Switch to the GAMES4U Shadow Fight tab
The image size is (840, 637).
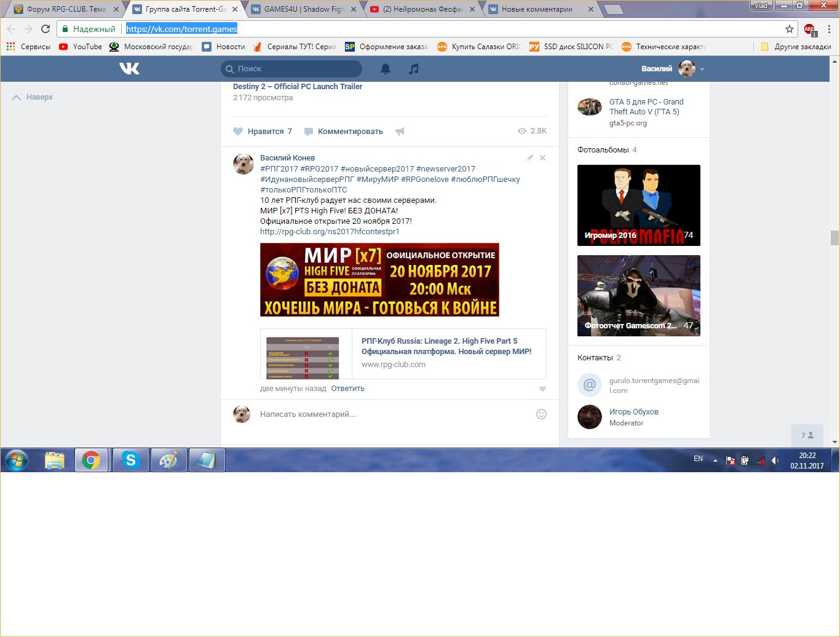tap(305, 9)
